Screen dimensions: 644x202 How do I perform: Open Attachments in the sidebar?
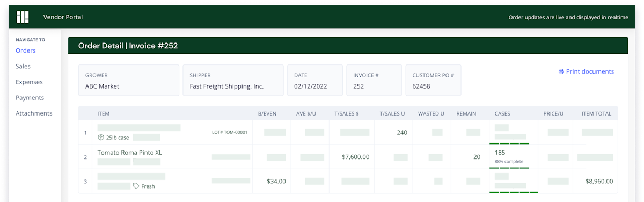(x=34, y=113)
